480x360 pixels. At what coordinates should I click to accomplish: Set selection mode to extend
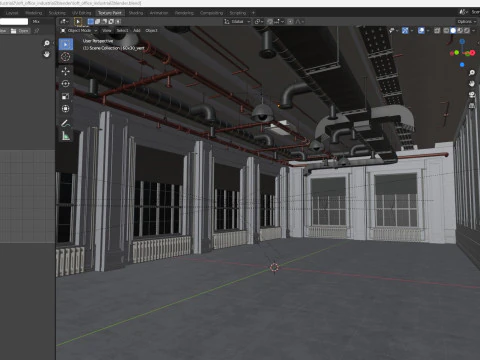click(97, 22)
